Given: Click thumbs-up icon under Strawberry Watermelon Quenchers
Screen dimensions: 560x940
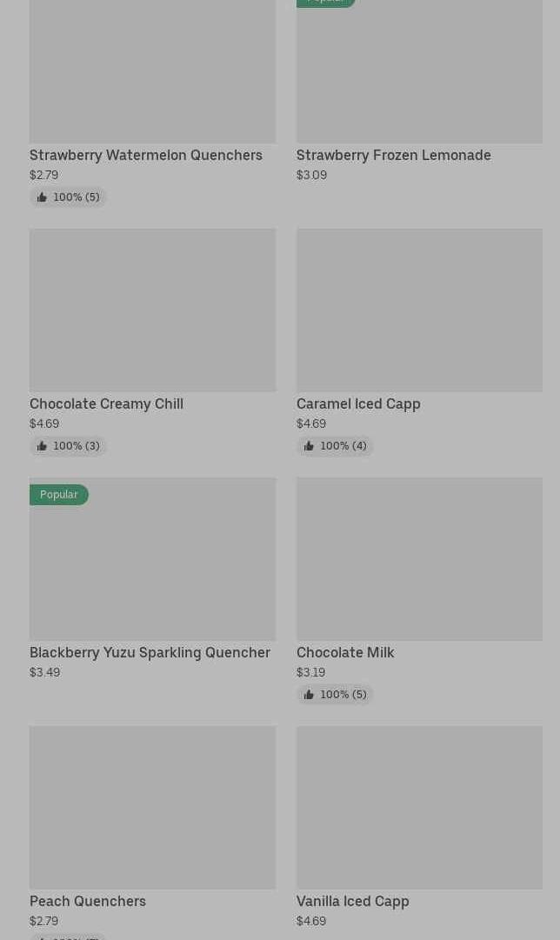Looking at the screenshot, I should (42, 197).
